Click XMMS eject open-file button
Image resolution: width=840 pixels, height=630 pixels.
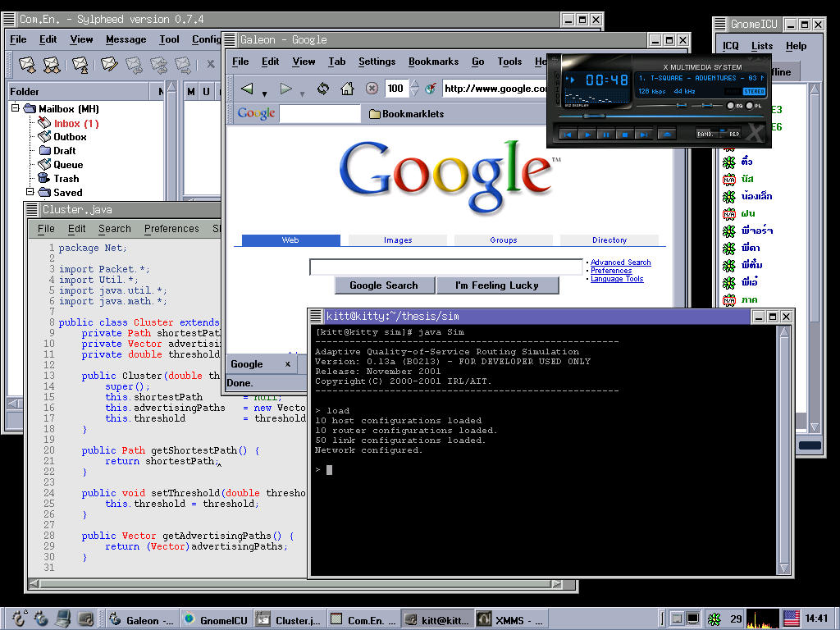(667, 135)
